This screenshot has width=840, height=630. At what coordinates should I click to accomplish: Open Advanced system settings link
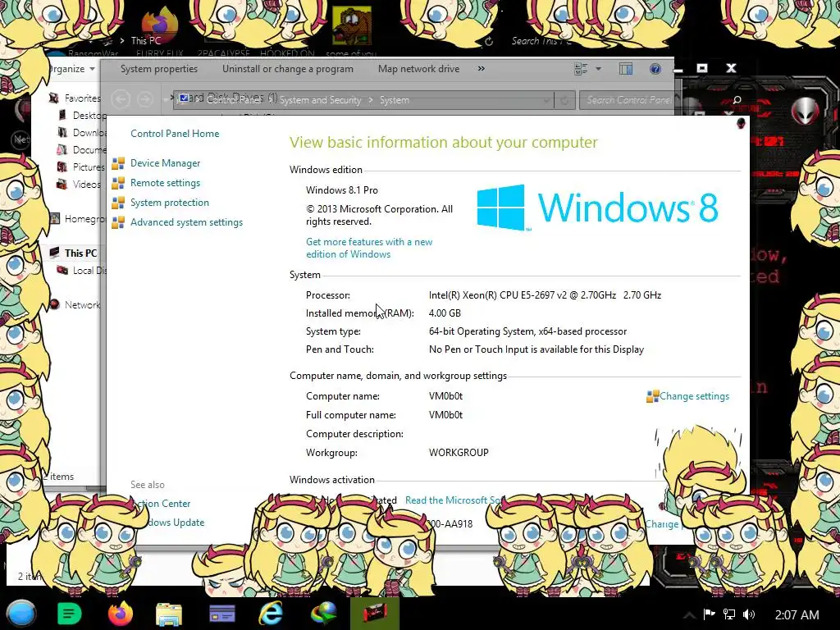click(186, 222)
